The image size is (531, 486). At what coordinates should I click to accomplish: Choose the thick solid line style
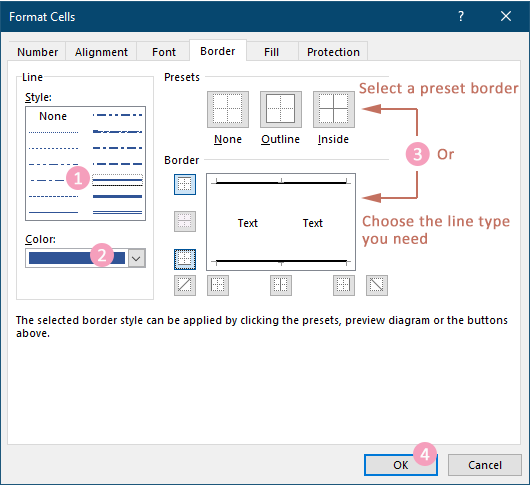click(x=118, y=196)
